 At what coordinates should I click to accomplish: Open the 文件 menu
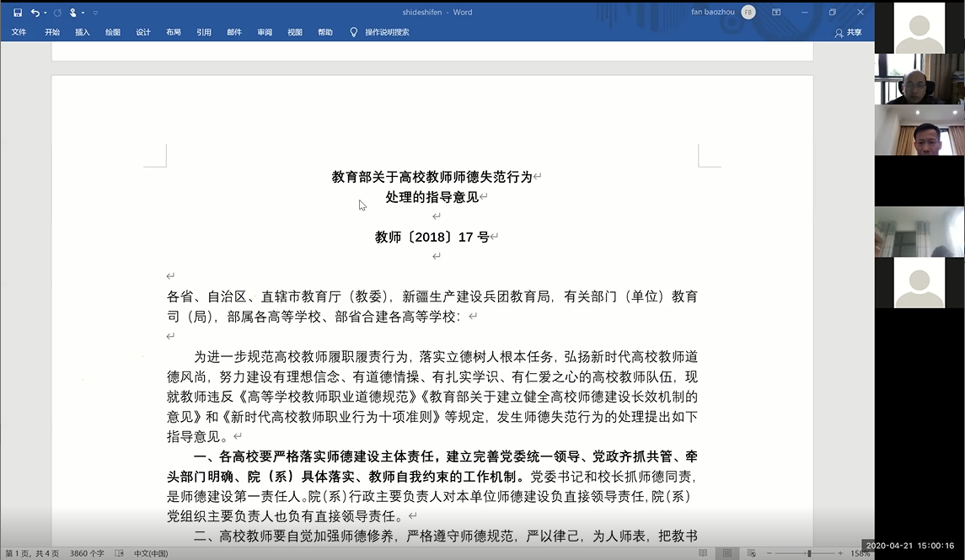point(19,32)
